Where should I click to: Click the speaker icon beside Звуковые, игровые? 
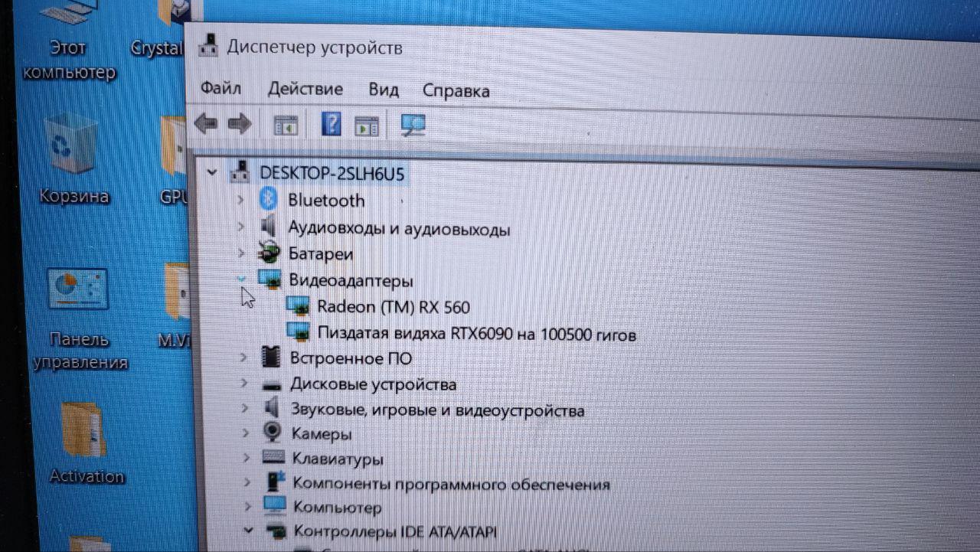tap(272, 407)
